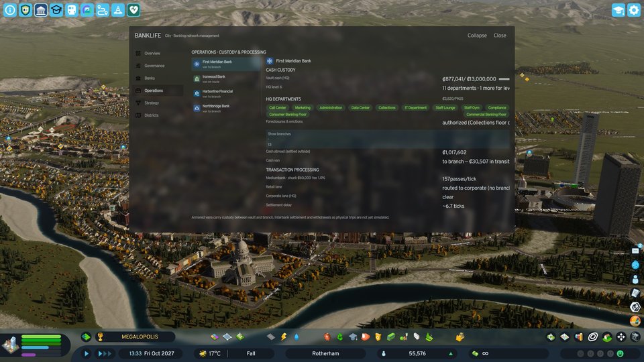Open the route waypoints icon in top toolbar
Viewport: 644px width, 362px height.
coord(103,10)
